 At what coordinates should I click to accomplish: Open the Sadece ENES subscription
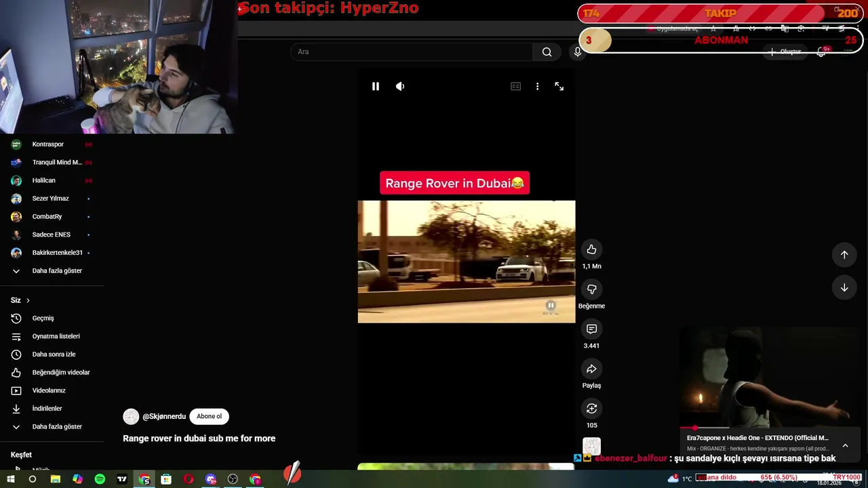[x=52, y=235]
